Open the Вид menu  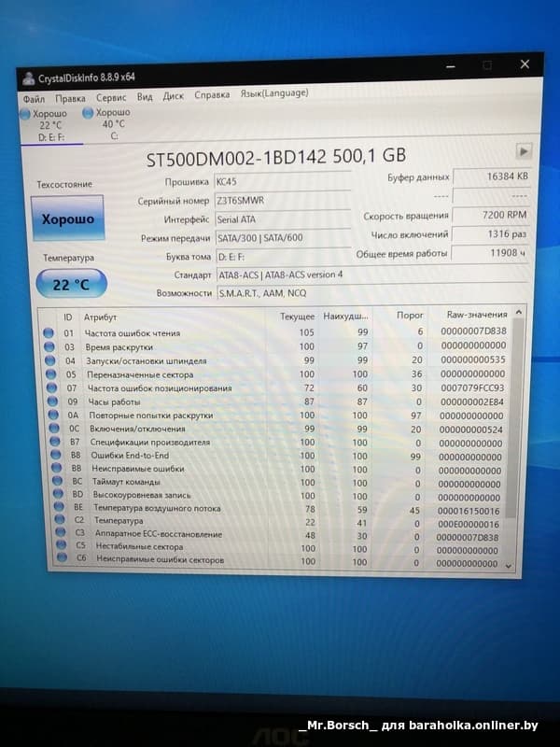(x=145, y=96)
